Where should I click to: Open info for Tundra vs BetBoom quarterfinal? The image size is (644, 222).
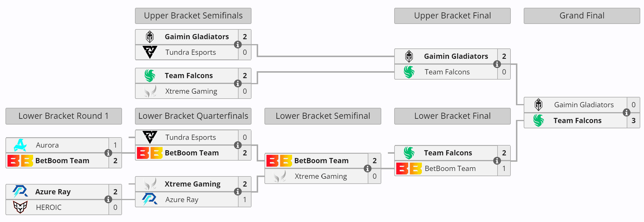(238, 145)
